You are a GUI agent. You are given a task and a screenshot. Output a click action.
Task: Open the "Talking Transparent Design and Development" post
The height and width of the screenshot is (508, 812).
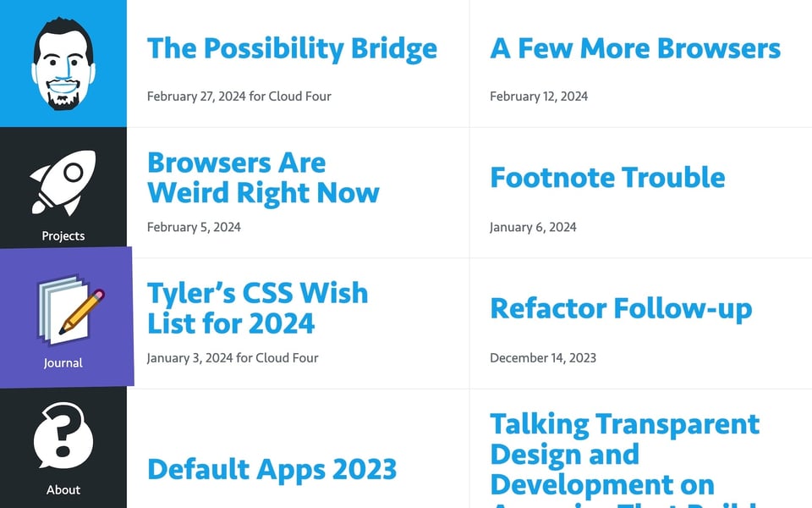click(x=624, y=455)
